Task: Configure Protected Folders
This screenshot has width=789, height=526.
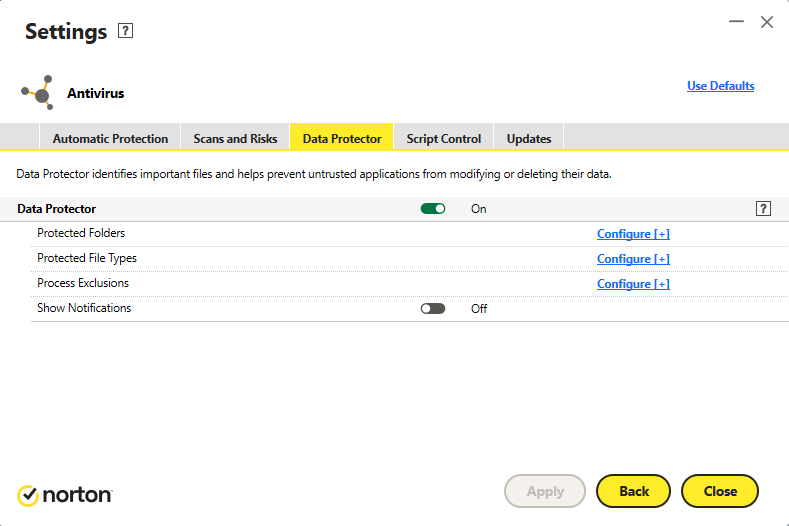Action: [633, 234]
